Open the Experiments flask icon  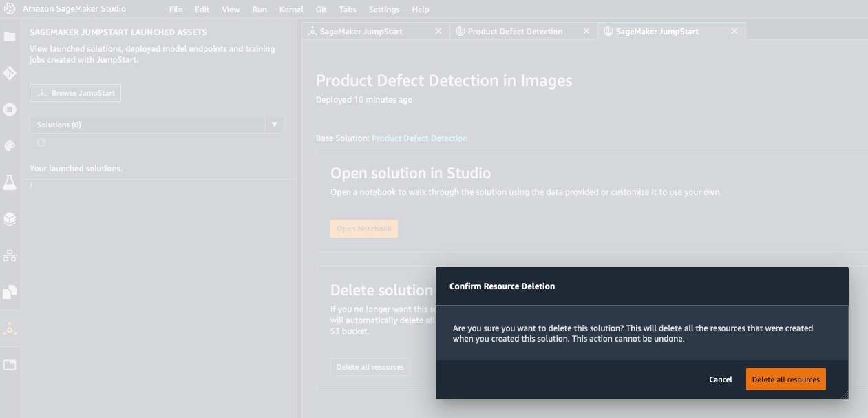point(10,182)
